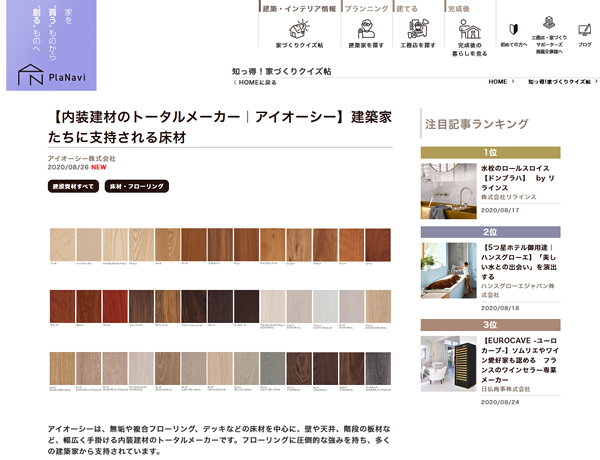This screenshot has height=460, width=600.
Task: Select the プランニング menu heading
Action: click(x=367, y=8)
